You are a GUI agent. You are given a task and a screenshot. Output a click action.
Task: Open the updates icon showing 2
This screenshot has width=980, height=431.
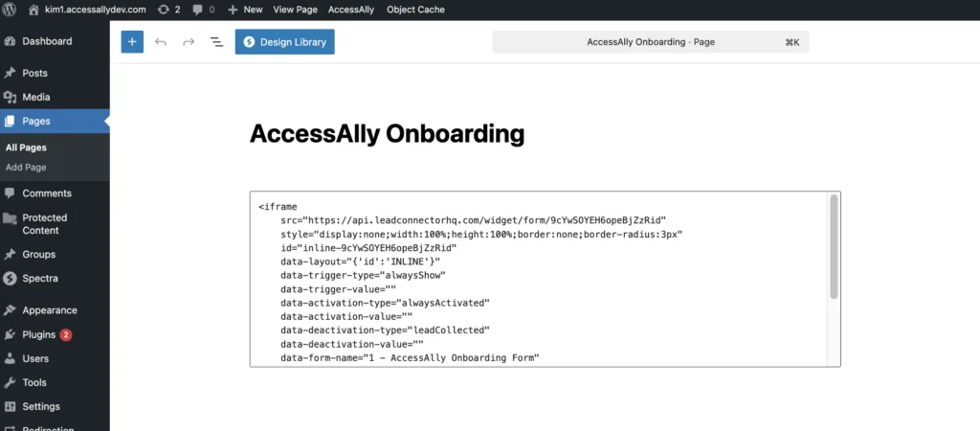[169, 9]
